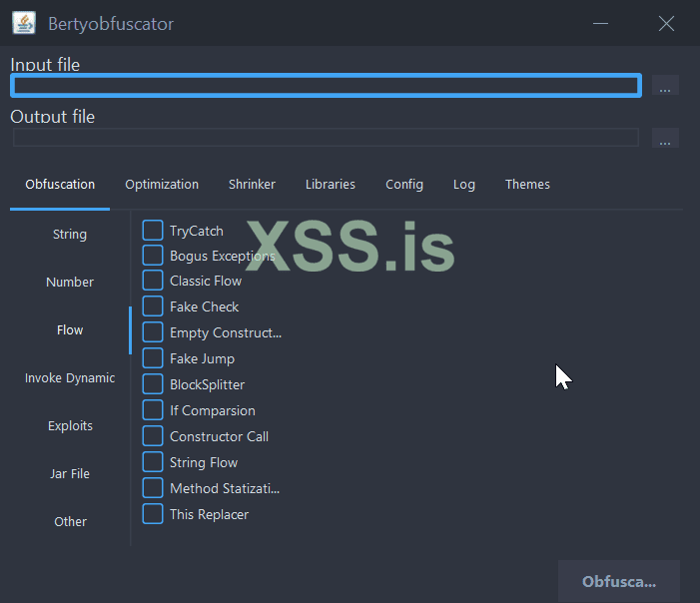Viewport: 700px width, 603px height.
Task: Browse for the output file
Action: 665,138
